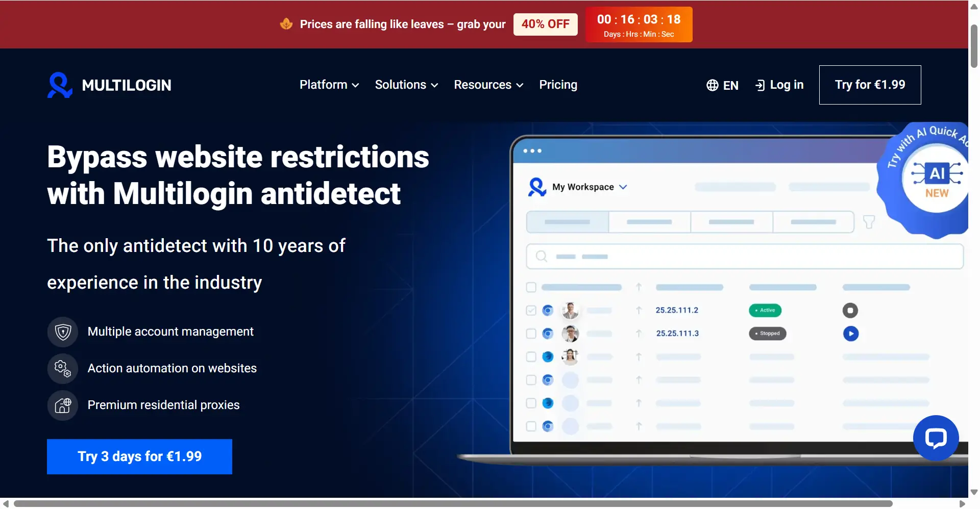Click the green Active status badge
The image size is (980, 509).
click(x=765, y=310)
